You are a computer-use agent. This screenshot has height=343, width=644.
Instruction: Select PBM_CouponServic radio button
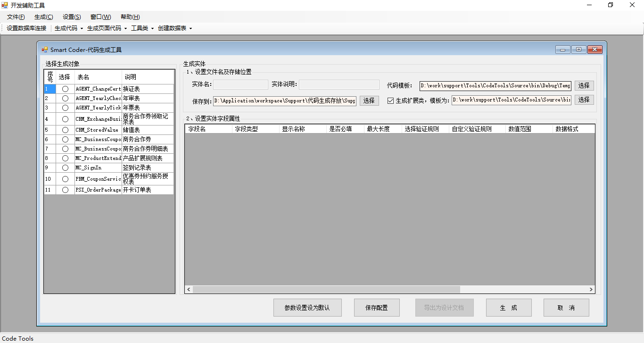click(65, 179)
